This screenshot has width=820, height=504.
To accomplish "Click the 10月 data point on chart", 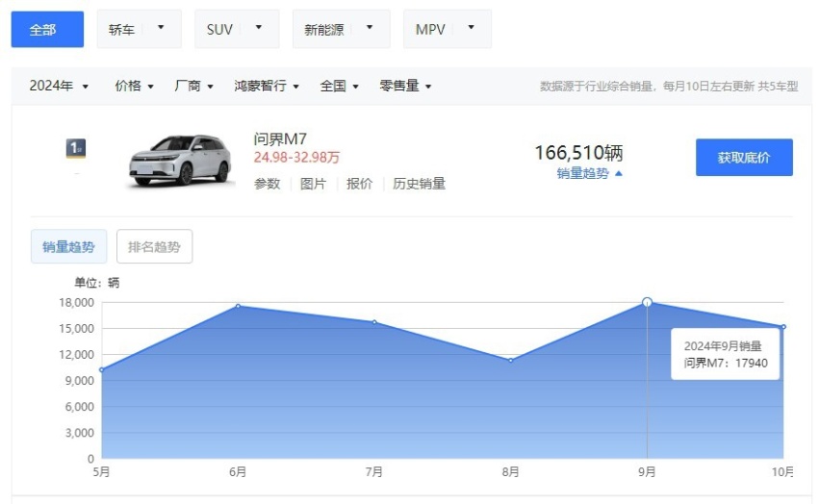I will point(783,327).
